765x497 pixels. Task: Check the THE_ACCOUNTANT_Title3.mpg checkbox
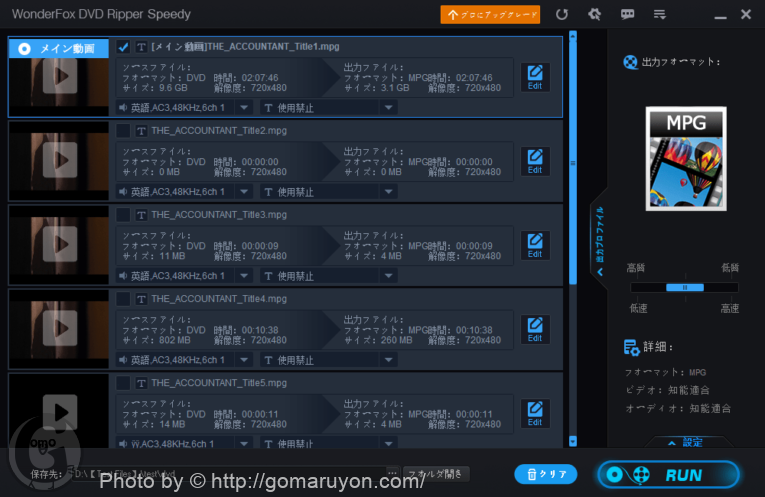click(123, 215)
